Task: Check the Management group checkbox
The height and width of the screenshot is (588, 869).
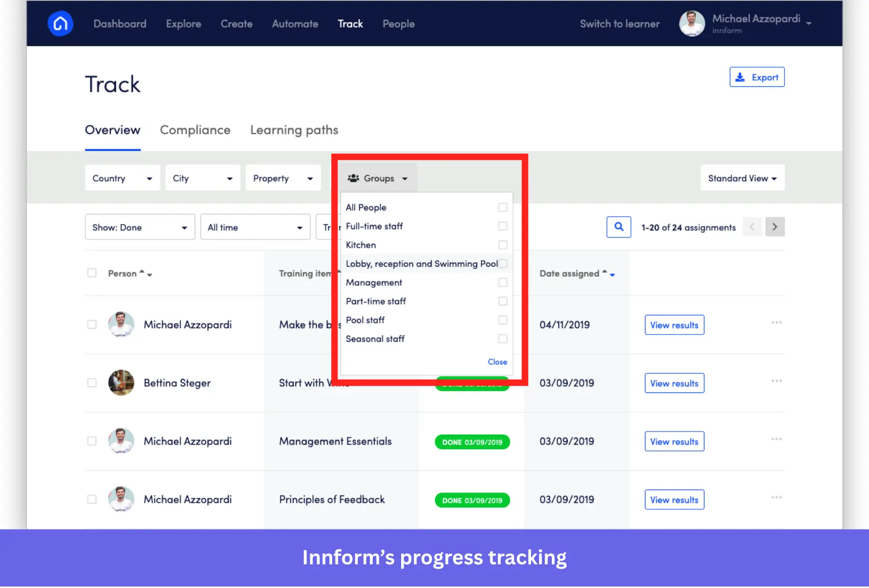Action: [503, 282]
